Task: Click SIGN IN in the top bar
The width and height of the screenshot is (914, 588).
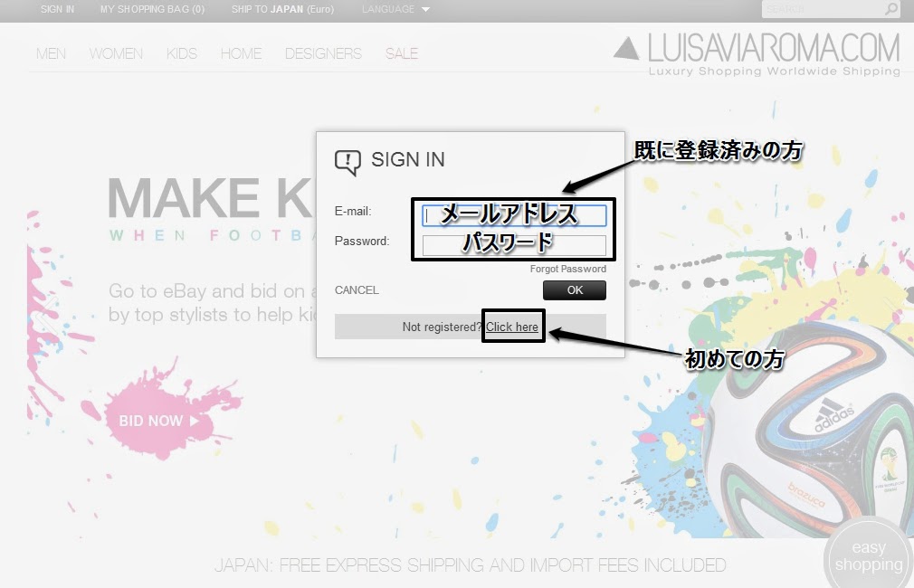Action: [57, 9]
